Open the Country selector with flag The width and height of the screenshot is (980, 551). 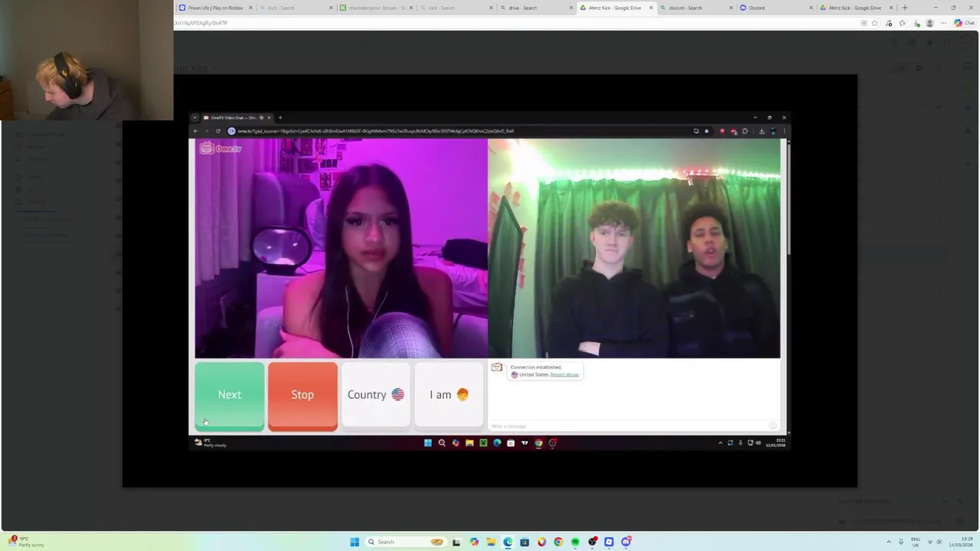coord(375,395)
